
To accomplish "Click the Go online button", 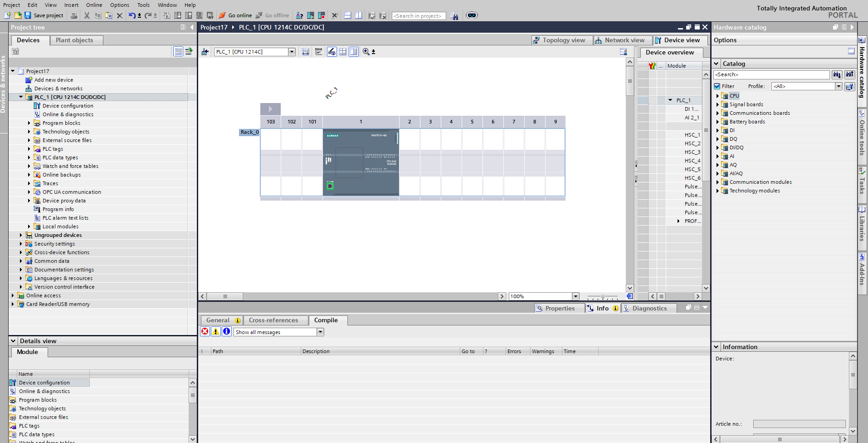I will [x=235, y=15].
